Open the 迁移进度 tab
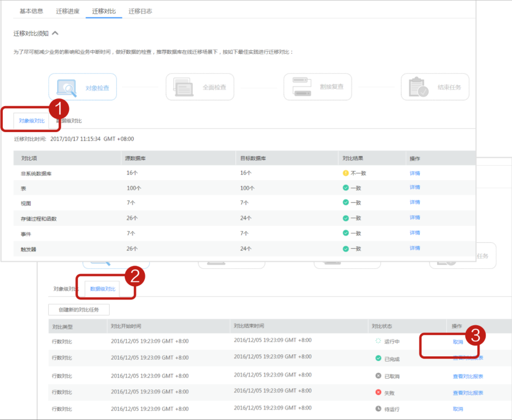This screenshot has height=420, width=512. 67,11
